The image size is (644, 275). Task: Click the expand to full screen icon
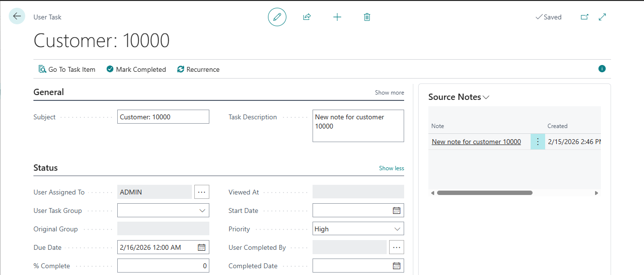[602, 17]
